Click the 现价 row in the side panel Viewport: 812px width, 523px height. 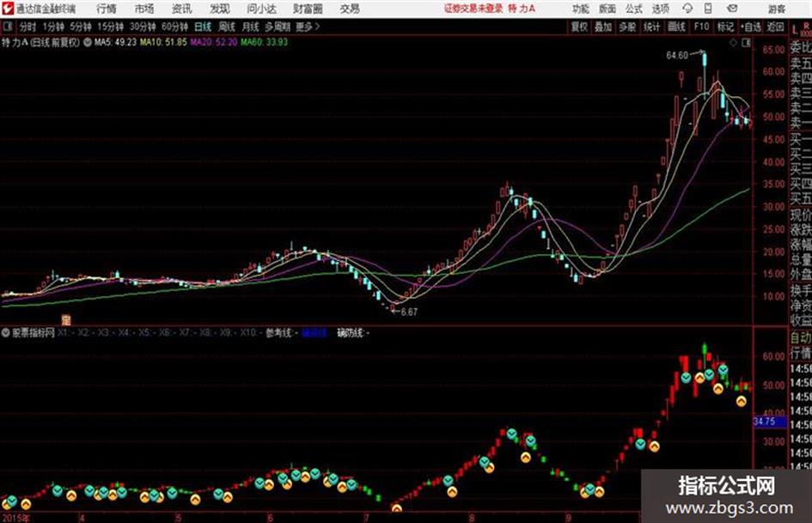[801, 215]
